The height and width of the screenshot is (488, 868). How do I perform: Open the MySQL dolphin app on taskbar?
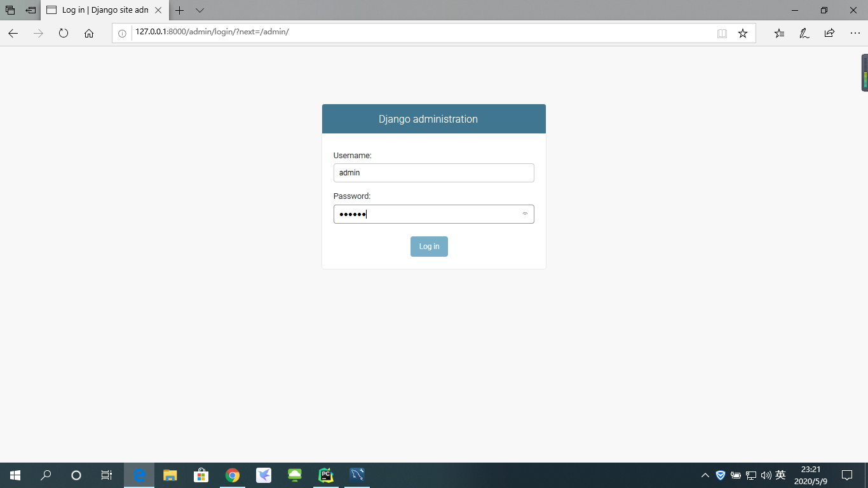point(356,475)
